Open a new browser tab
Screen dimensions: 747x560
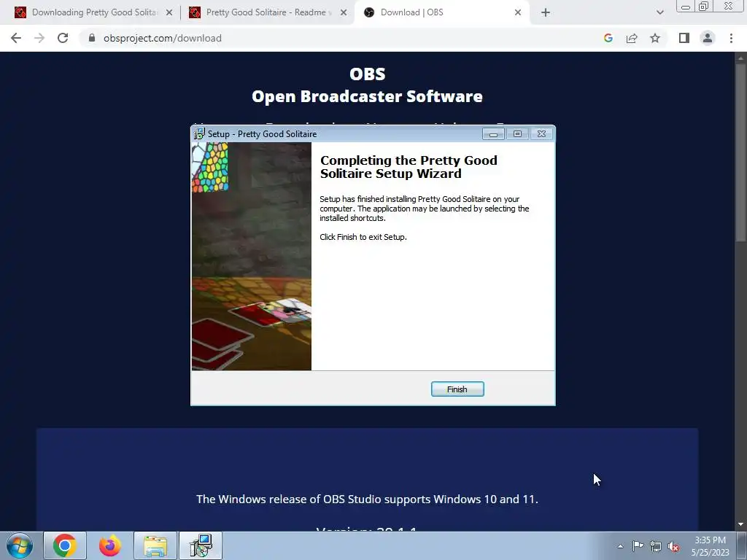[x=546, y=12]
